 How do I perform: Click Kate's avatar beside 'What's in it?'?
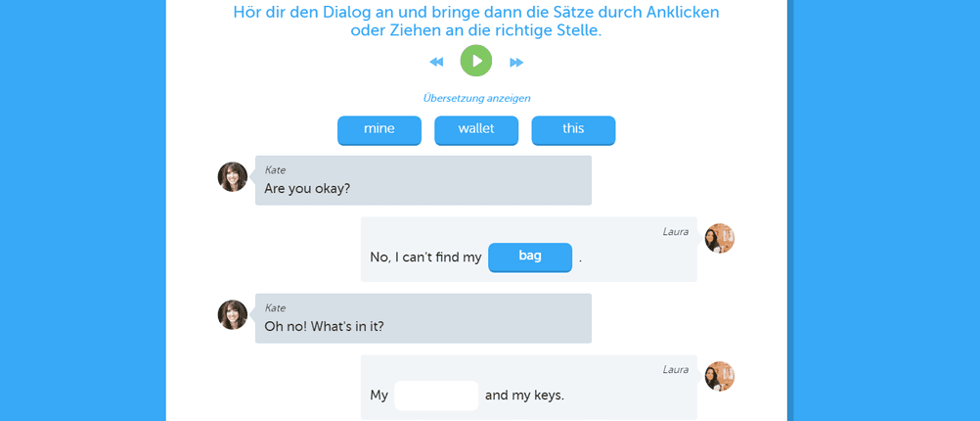(x=233, y=314)
